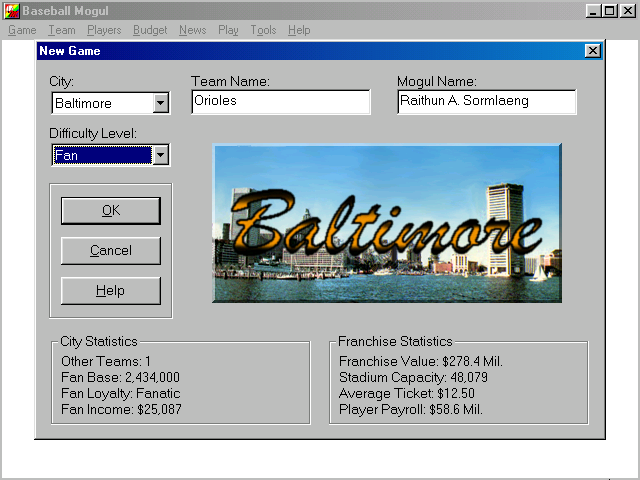Open the Players menu

point(104,30)
